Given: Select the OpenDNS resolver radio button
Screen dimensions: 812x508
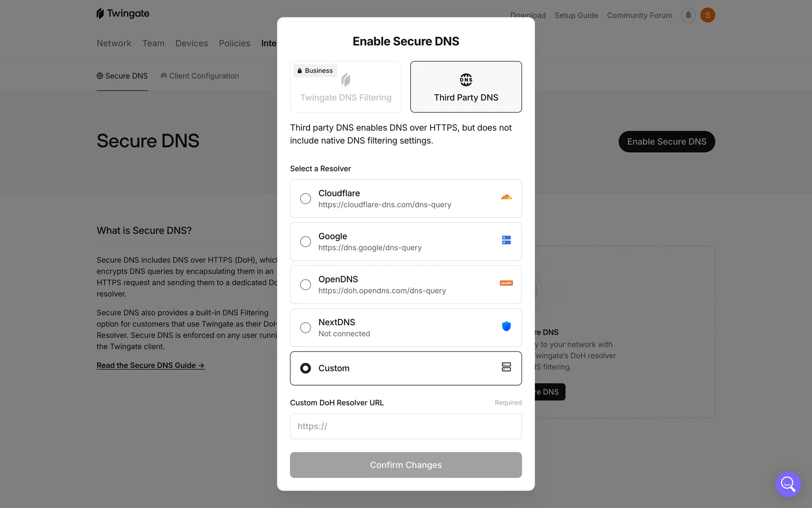Looking at the screenshot, I should coord(305,284).
